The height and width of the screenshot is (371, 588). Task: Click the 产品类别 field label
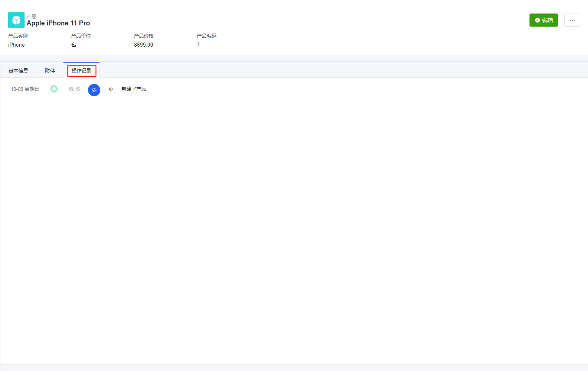point(18,36)
